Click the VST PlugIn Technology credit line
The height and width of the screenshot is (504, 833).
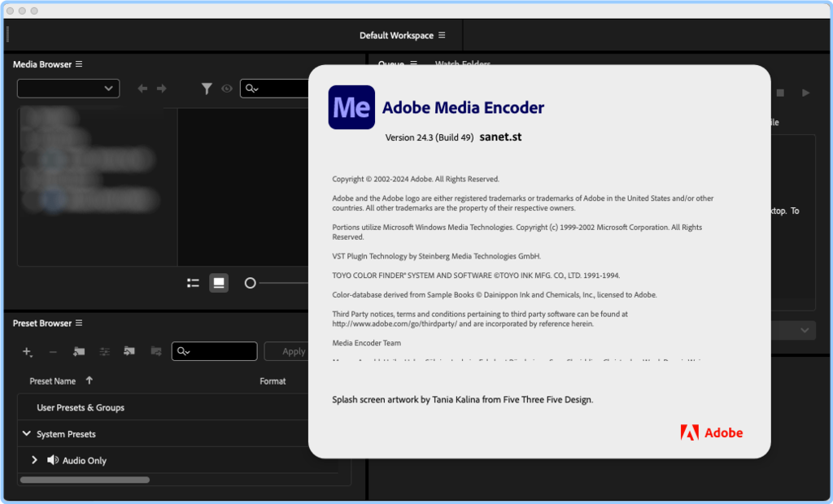pyautogui.click(x=436, y=256)
